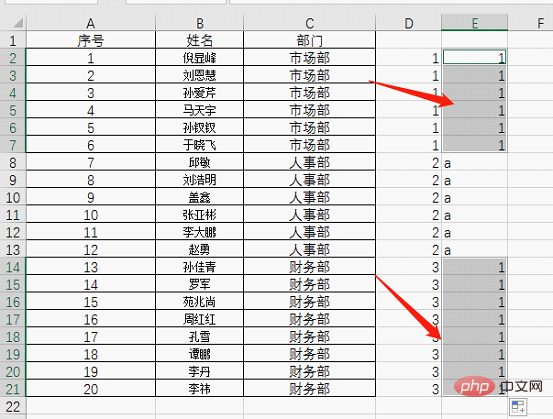Click cell D13 showing 2
553x419 pixels.
(408, 250)
